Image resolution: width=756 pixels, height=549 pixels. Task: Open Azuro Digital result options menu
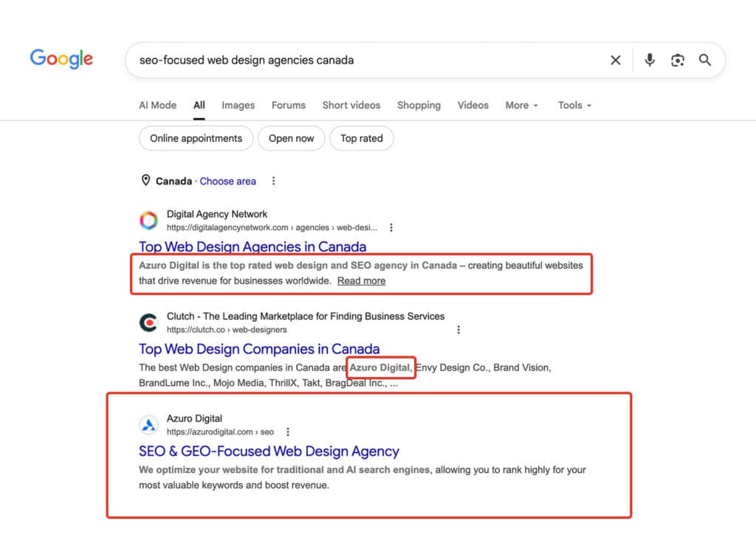pos(288,432)
